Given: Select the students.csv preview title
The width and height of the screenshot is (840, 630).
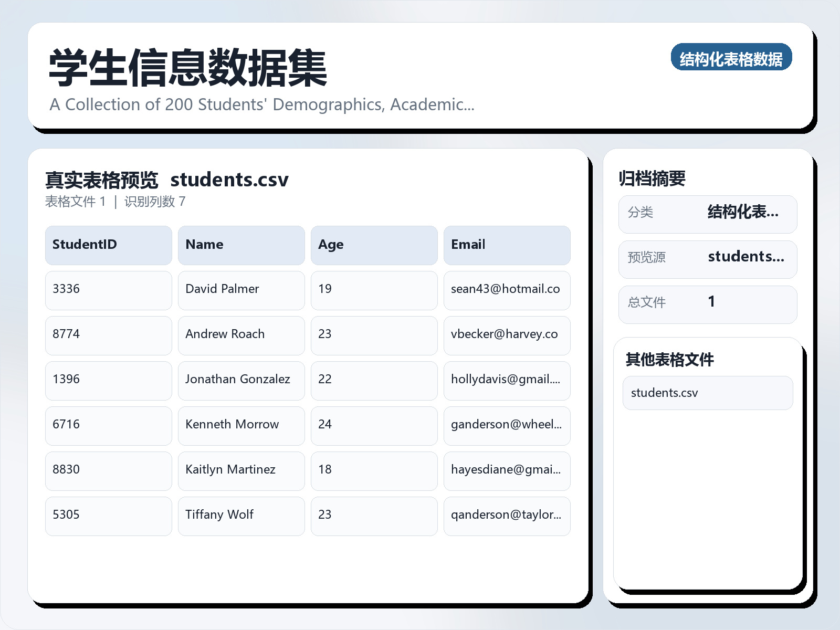Looking at the screenshot, I should coord(229,180).
